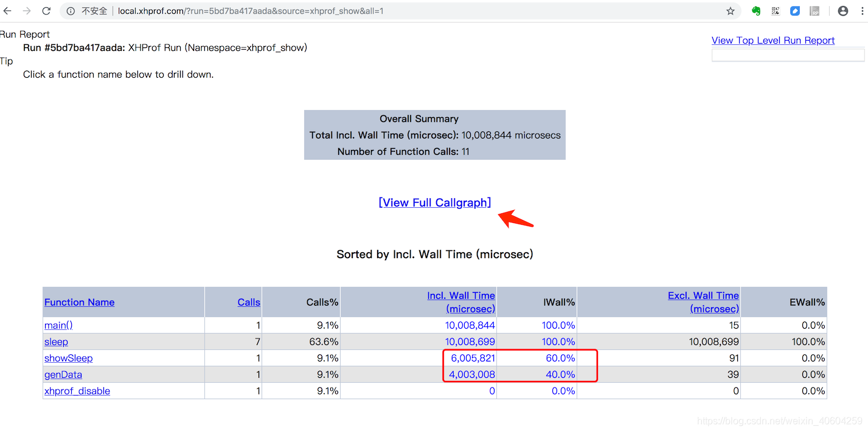Open the View Full Callgraph link
Viewport: 868px width, 432px height.
pyautogui.click(x=435, y=202)
